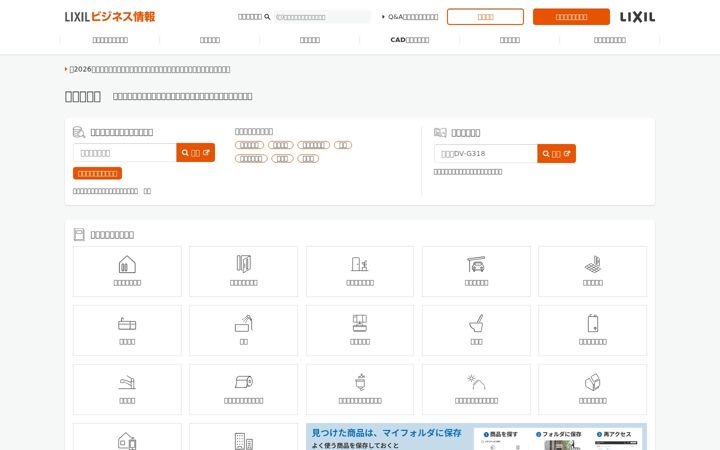The image size is (720, 450).
Task: Open the sun and roof solar category
Action: pos(476,389)
